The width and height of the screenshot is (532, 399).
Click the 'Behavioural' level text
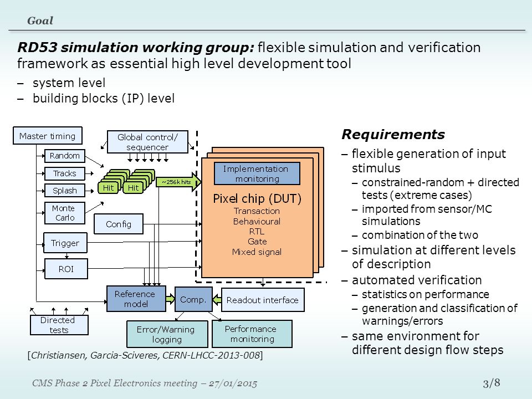click(257, 222)
